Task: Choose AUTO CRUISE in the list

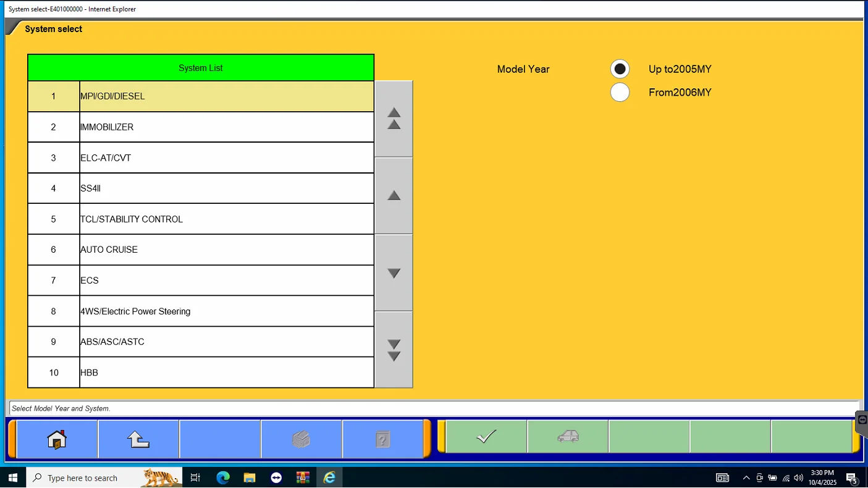Action: pos(201,250)
